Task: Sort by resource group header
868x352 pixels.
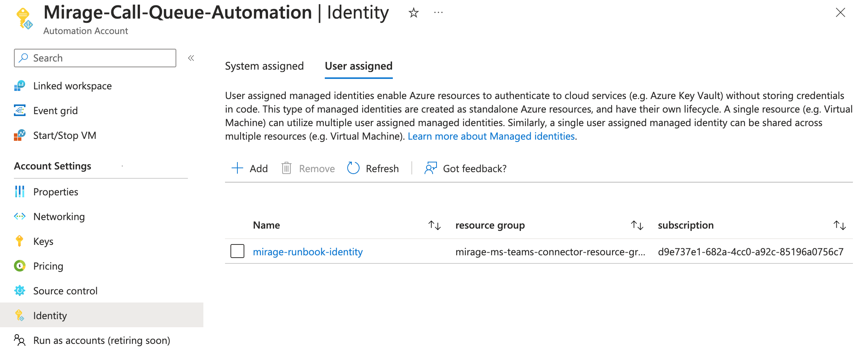Action: pos(490,225)
